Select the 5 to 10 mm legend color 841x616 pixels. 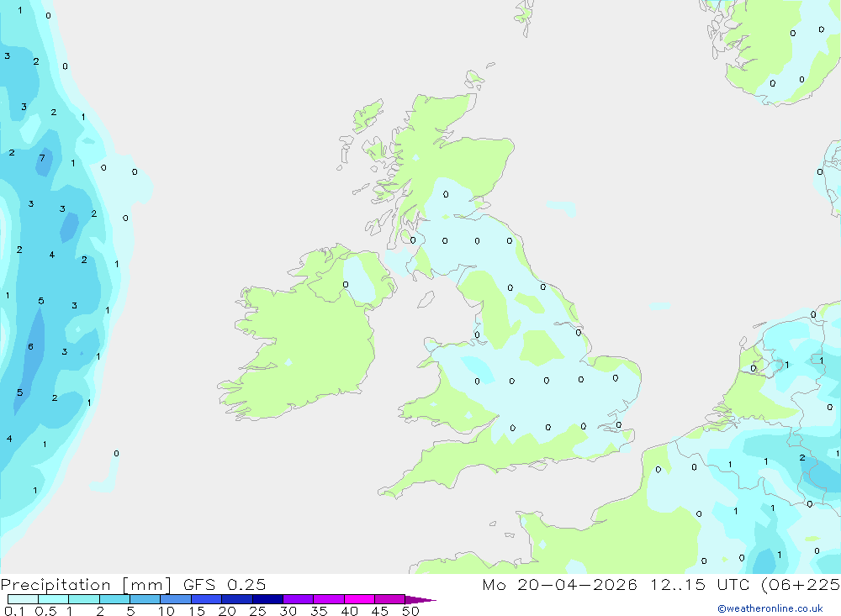tap(145, 599)
